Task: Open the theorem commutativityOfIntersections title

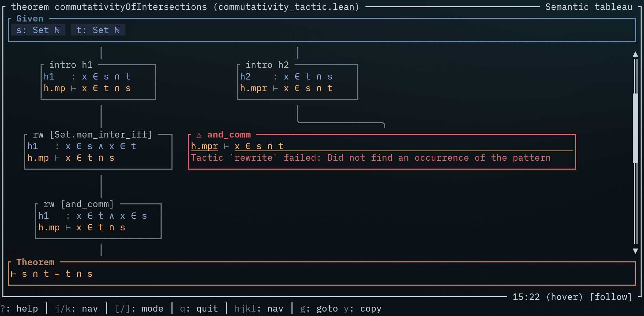Action: pos(185,7)
